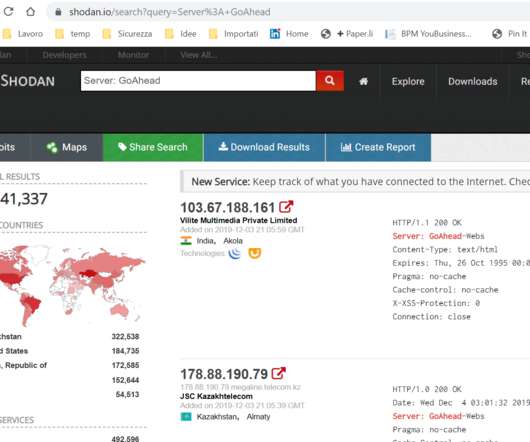The image size is (530, 442).
Task: Click the red search magnifier button
Action: [x=330, y=81]
